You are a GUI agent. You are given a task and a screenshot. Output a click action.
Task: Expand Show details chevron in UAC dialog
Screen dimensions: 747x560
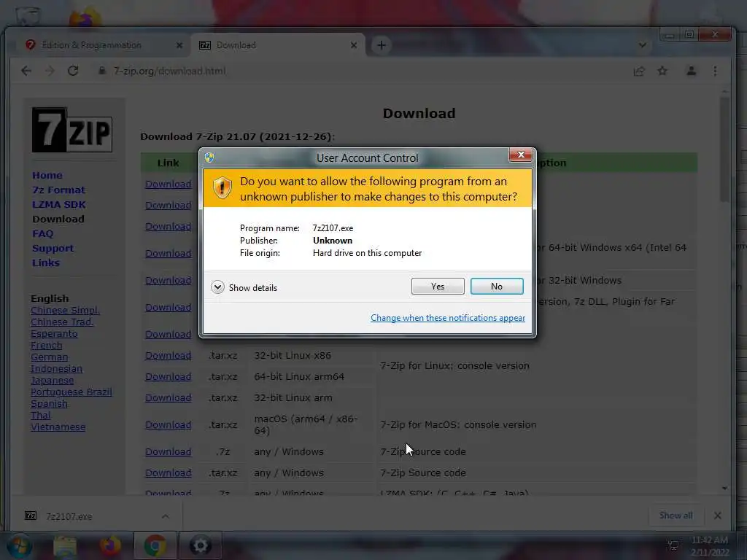217,287
